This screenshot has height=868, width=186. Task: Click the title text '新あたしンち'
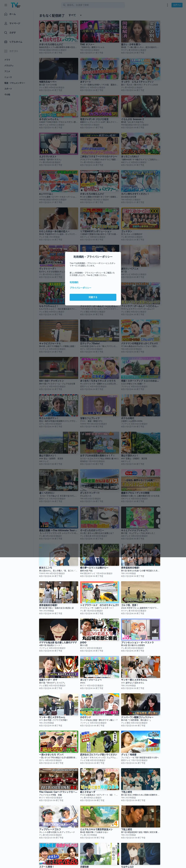[x=46, y=568]
